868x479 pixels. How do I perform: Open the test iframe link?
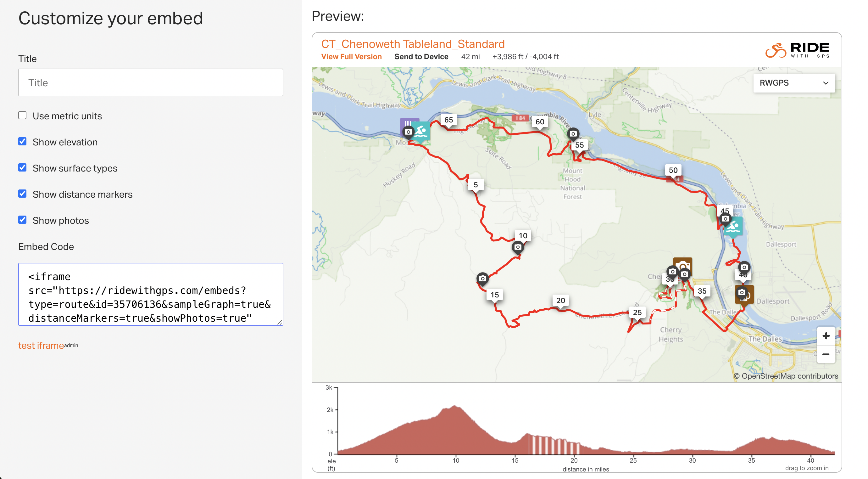click(41, 346)
